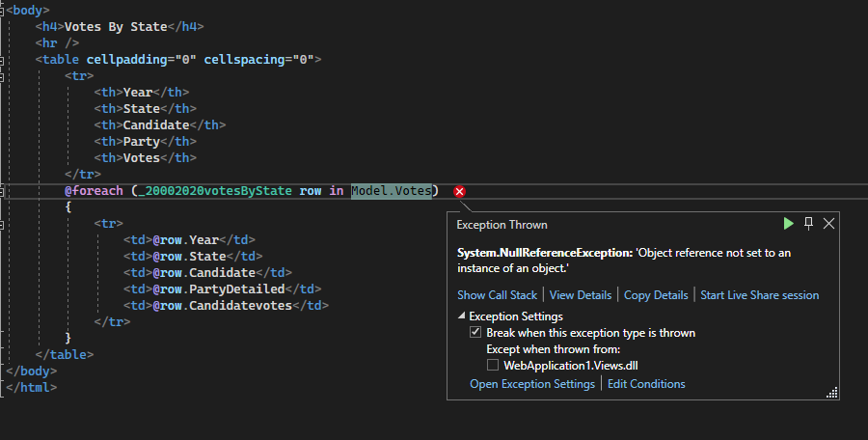
Task: Click the Edit Conditions link
Action: 646,384
